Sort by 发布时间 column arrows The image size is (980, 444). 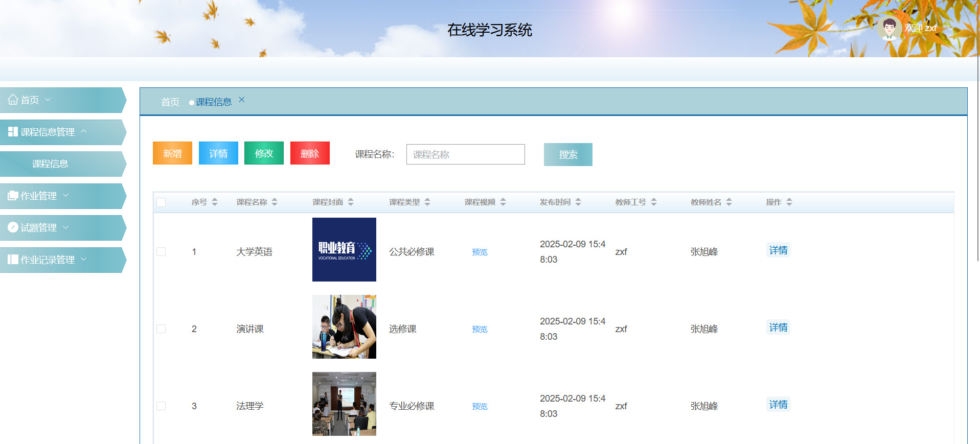[x=578, y=202]
